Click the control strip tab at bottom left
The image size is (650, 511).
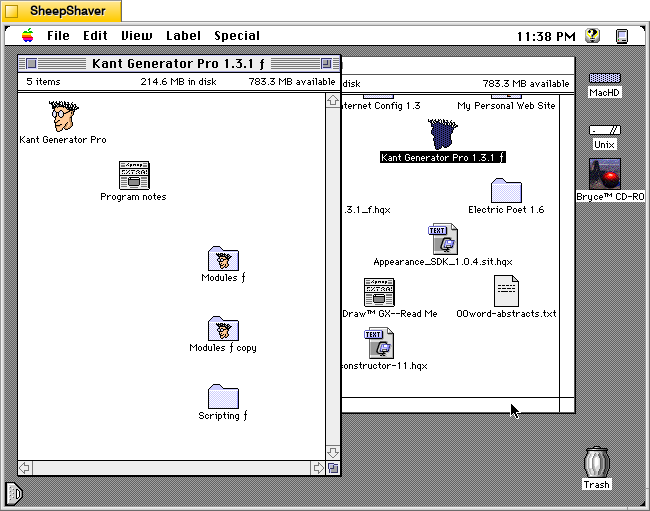click(x=14, y=494)
